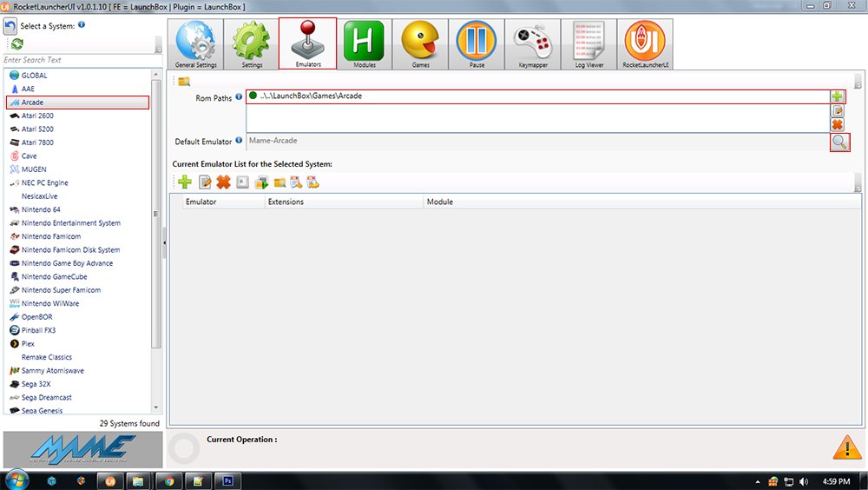Click the green refresh systems icon
This screenshot has height=490, width=868.
[x=17, y=43]
